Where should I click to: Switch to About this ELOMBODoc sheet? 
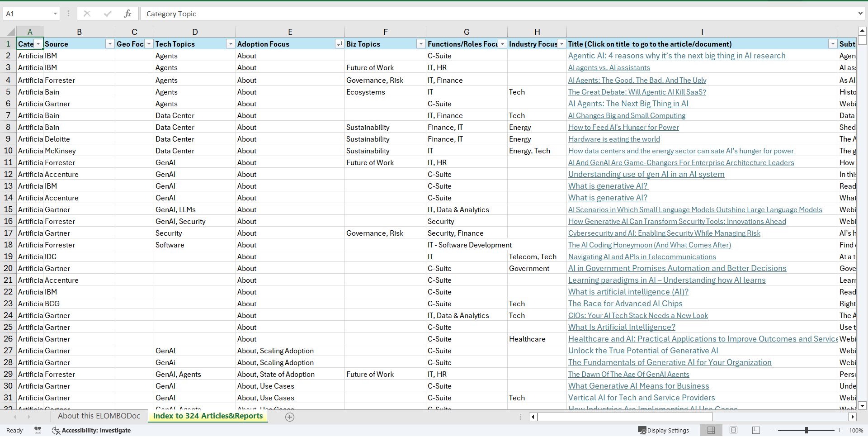99,416
